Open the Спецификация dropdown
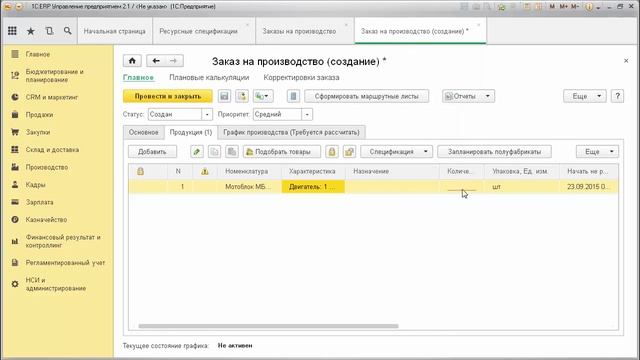The width and height of the screenshot is (640, 360). coord(396,152)
